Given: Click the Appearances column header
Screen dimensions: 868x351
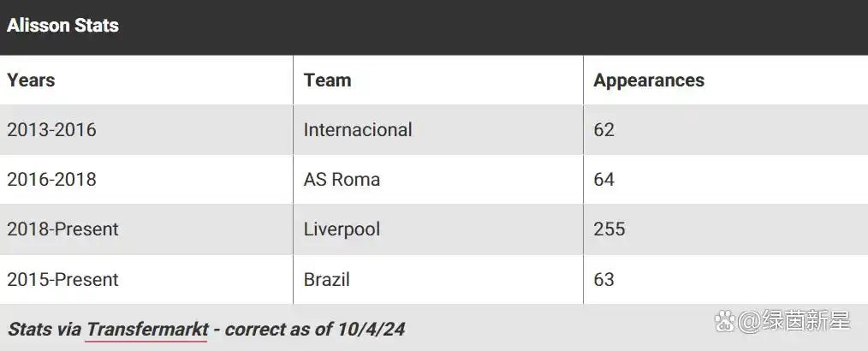Looking at the screenshot, I should (649, 80).
